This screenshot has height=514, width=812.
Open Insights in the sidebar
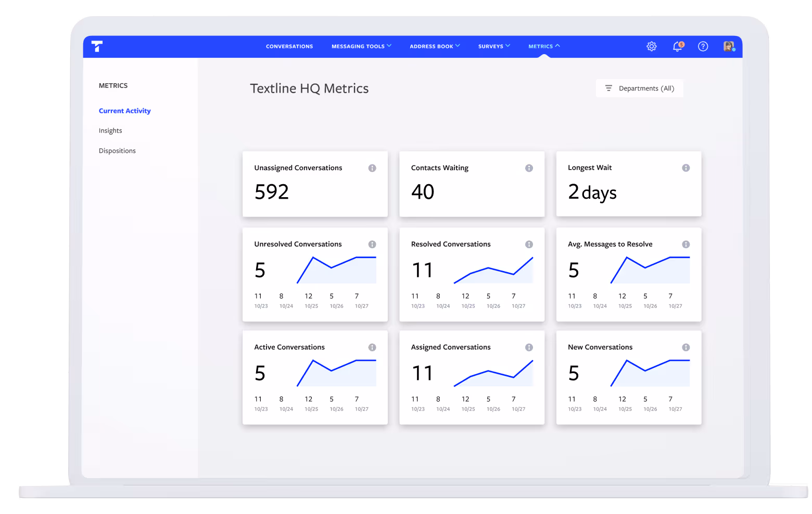pos(110,131)
